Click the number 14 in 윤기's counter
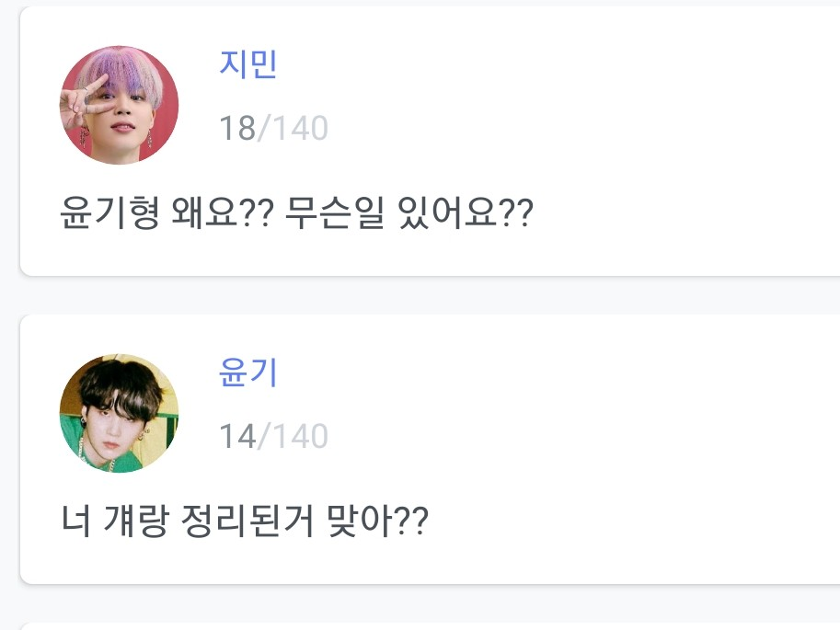Image resolution: width=840 pixels, height=630 pixels. tap(236, 436)
